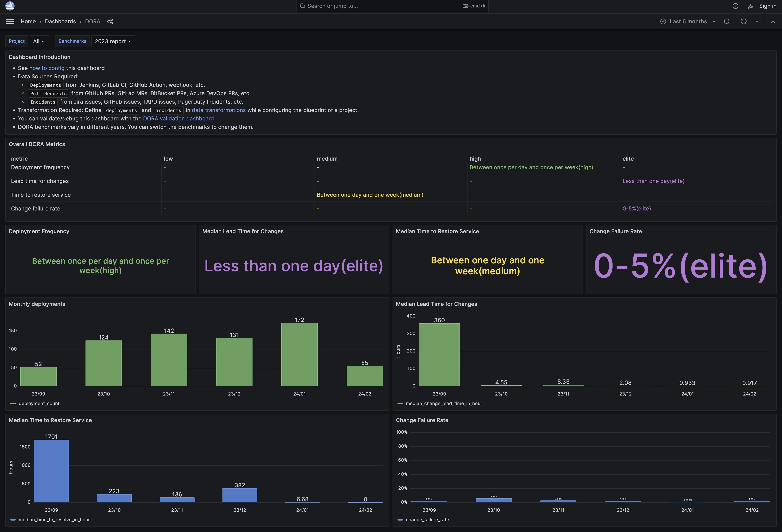Open the 2023 report benchmarks dropdown
The width and height of the screenshot is (782, 532).
click(113, 41)
